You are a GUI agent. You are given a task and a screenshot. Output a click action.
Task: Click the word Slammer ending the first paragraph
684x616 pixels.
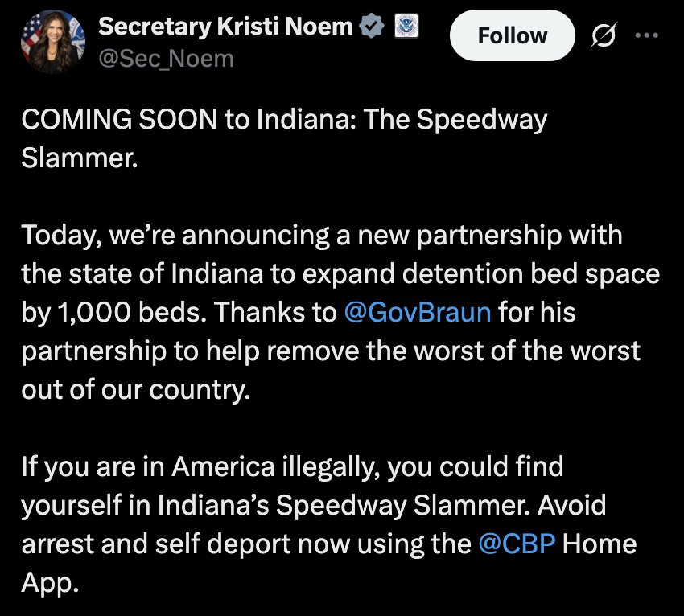80,158
